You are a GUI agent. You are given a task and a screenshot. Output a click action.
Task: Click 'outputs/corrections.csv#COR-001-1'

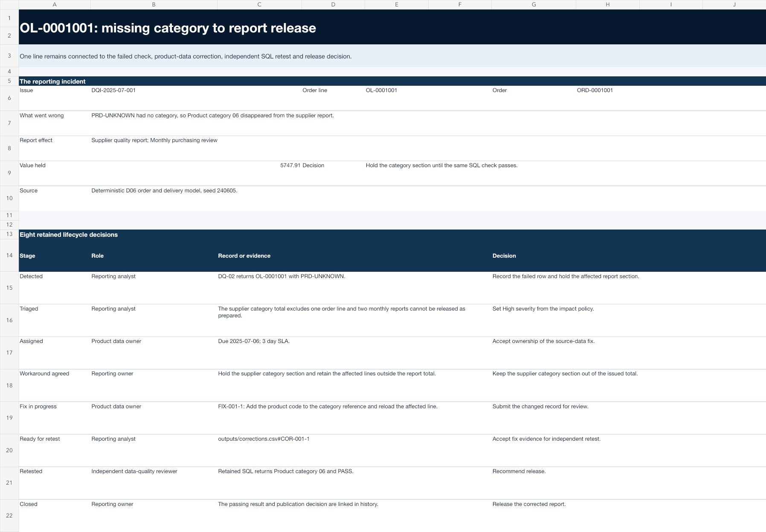pyautogui.click(x=264, y=439)
